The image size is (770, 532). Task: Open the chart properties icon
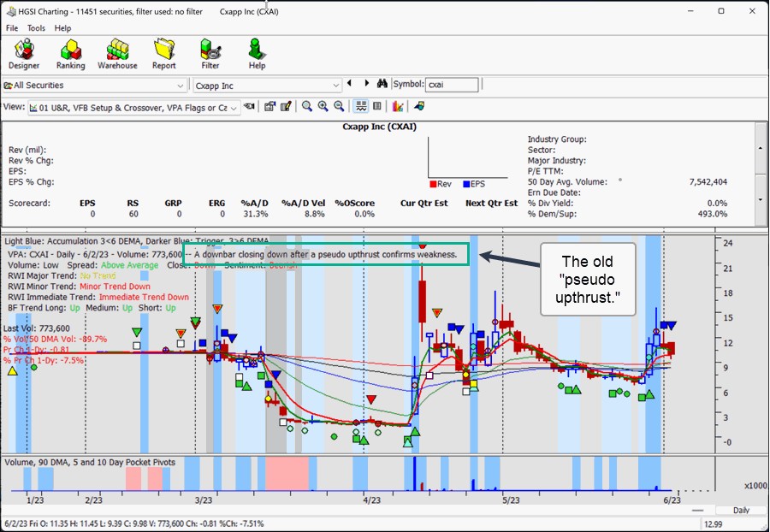[x=269, y=106]
